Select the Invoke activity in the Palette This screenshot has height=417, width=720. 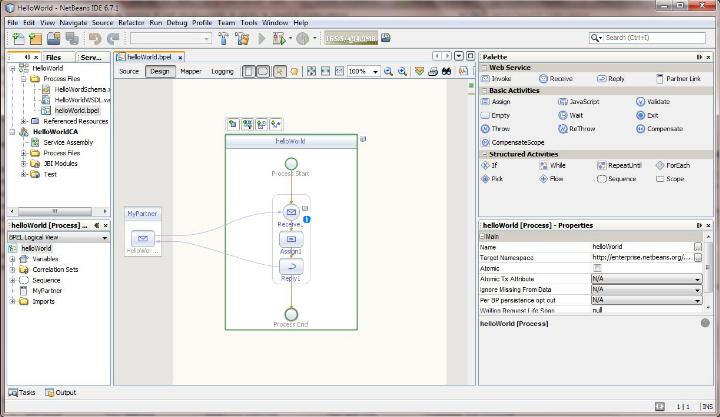coord(496,79)
